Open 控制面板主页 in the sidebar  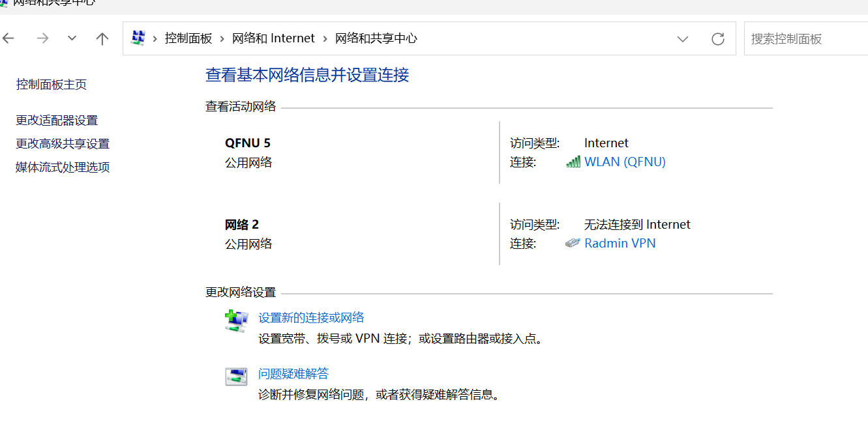pyautogui.click(x=52, y=85)
